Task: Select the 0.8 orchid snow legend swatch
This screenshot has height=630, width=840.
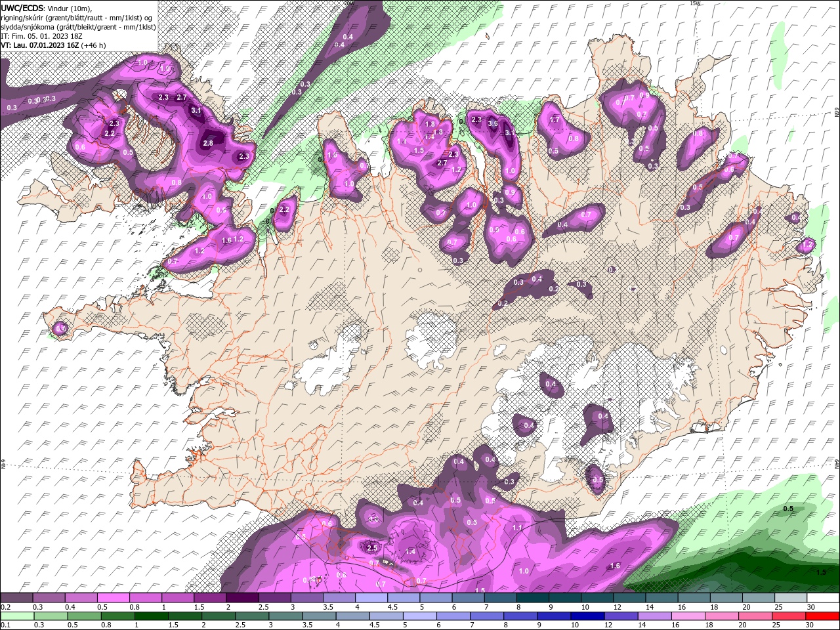Action: (x=145, y=598)
